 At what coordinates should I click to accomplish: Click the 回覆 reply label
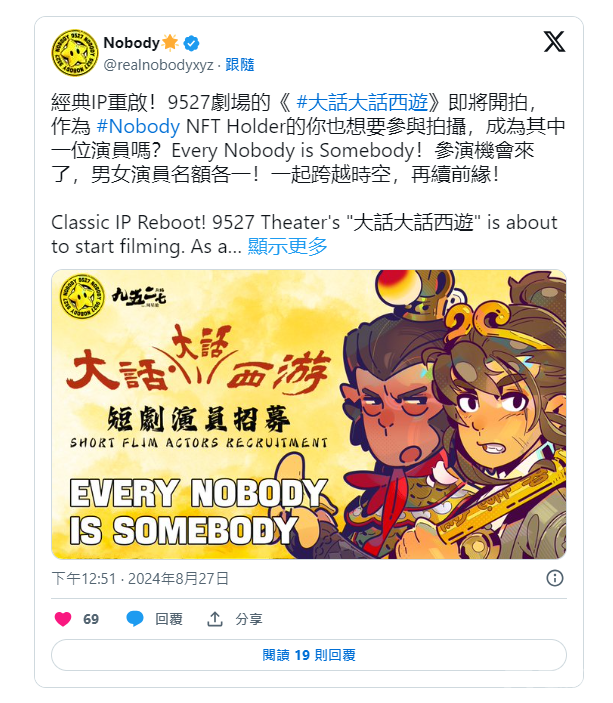coord(169,619)
